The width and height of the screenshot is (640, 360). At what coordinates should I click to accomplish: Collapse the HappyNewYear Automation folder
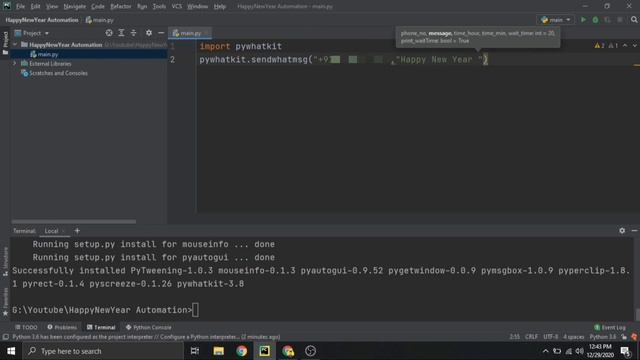click(15, 44)
